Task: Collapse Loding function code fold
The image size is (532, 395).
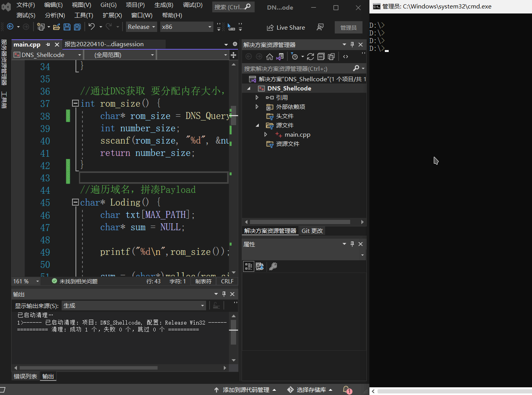Action: 76,202
